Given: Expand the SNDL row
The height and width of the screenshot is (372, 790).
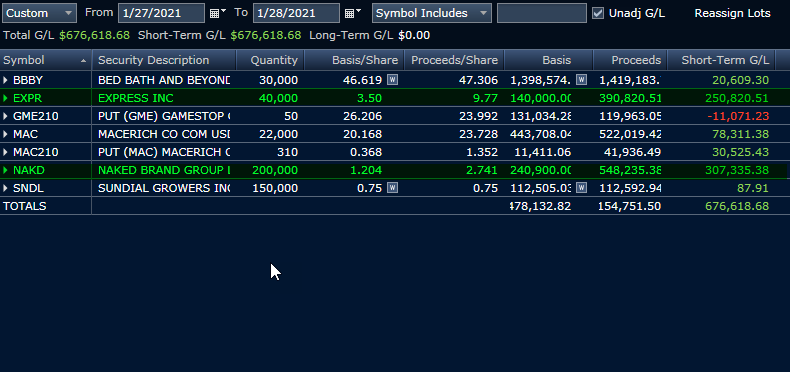Looking at the screenshot, I should pyautogui.click(x=6, y=189).
